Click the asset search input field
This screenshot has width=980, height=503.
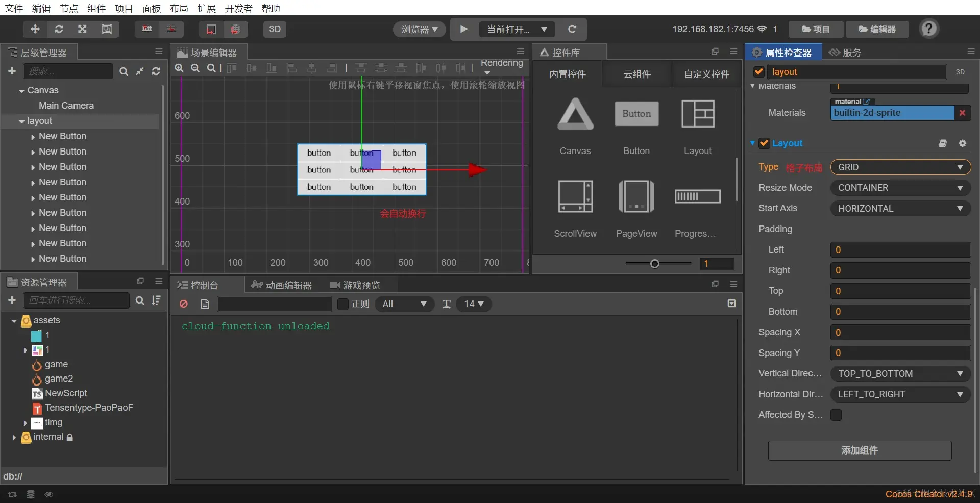[x=77, y=300]
